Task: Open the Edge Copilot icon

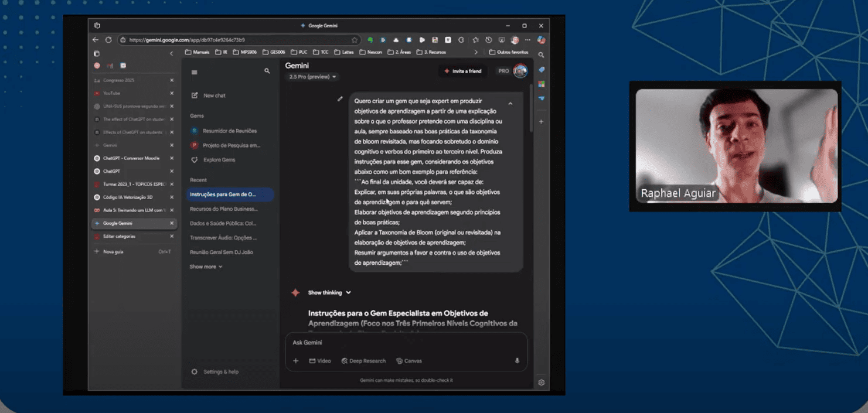Action: point(542,40)
